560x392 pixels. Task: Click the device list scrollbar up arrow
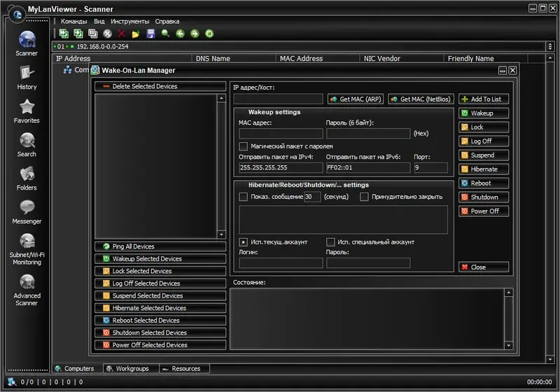click(x=221, y=98)
